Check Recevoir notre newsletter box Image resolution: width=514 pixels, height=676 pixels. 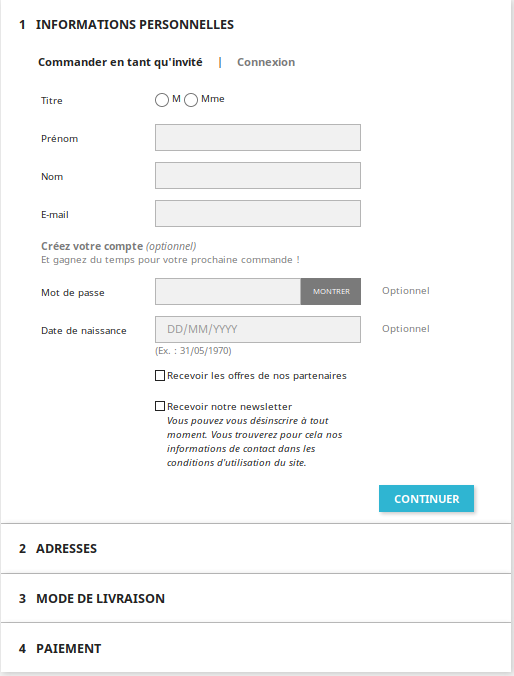[x=160, y=406]
